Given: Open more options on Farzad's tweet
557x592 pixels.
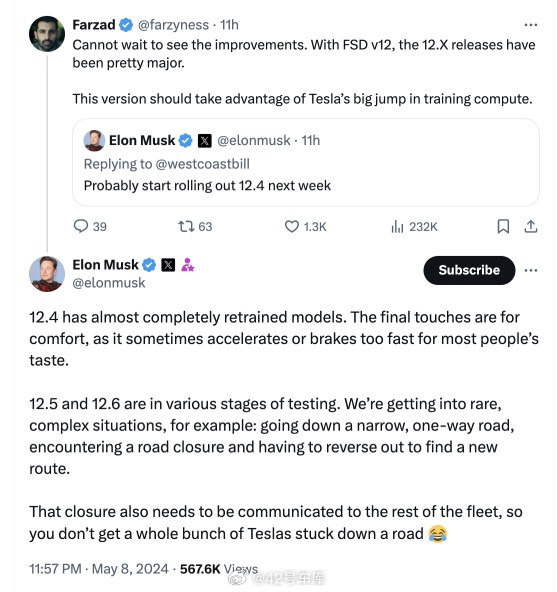Looking at the screenshot, I should tap(531, 25).
